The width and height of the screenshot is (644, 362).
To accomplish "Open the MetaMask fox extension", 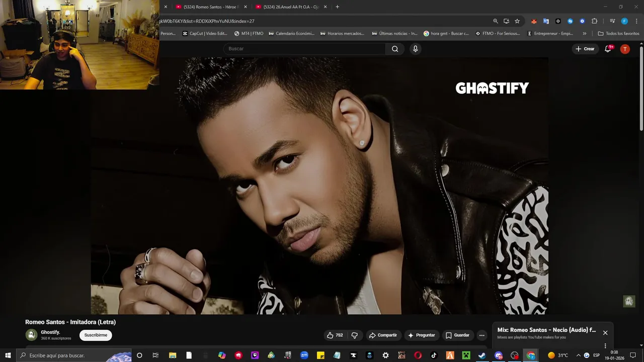I will pos(534,21).
